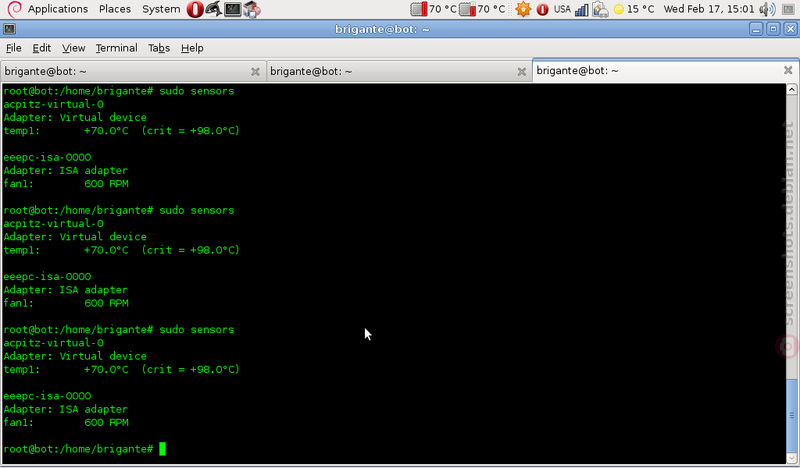Open the Help menu

tap(192, 48)
